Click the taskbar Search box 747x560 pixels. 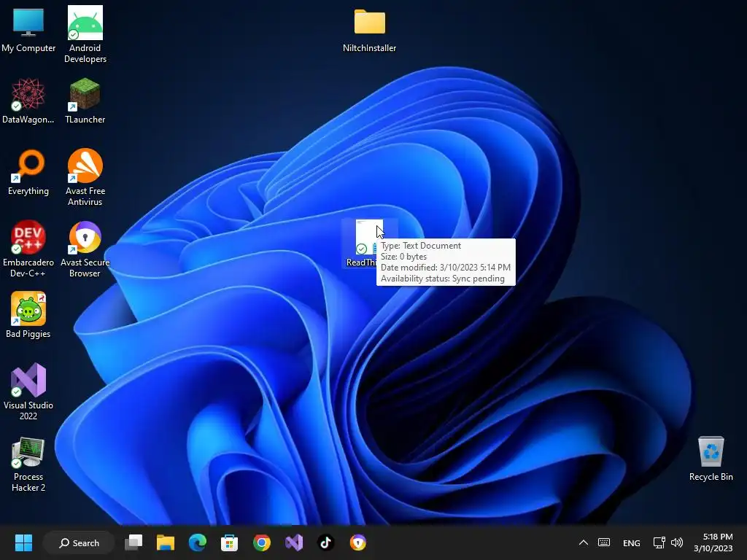click(79, 542)
